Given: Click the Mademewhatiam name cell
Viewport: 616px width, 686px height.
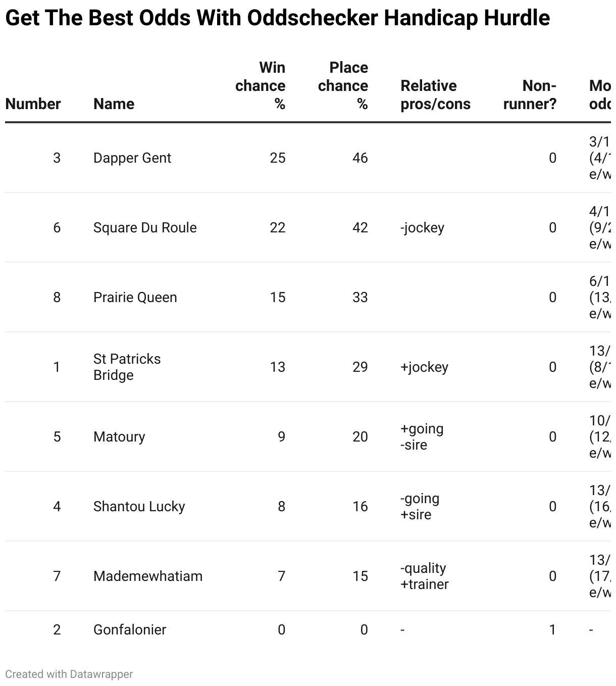Looking at the screenshot, I should click(x=148, y=576).
